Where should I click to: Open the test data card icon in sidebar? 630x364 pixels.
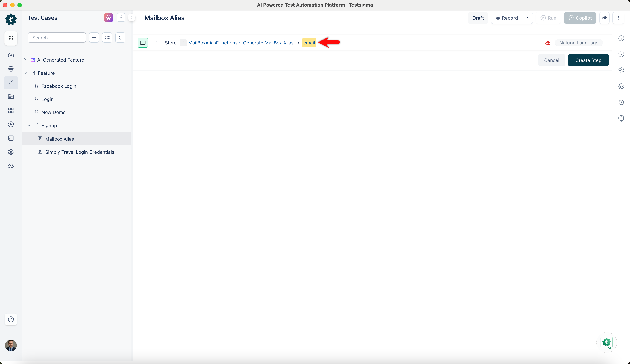11,97
